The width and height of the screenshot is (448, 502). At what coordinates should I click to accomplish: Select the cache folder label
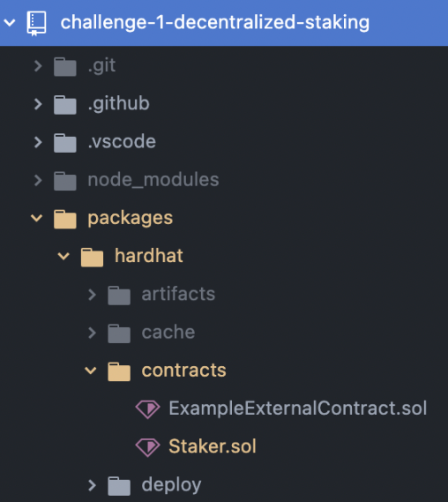click(x=168, y=332)
